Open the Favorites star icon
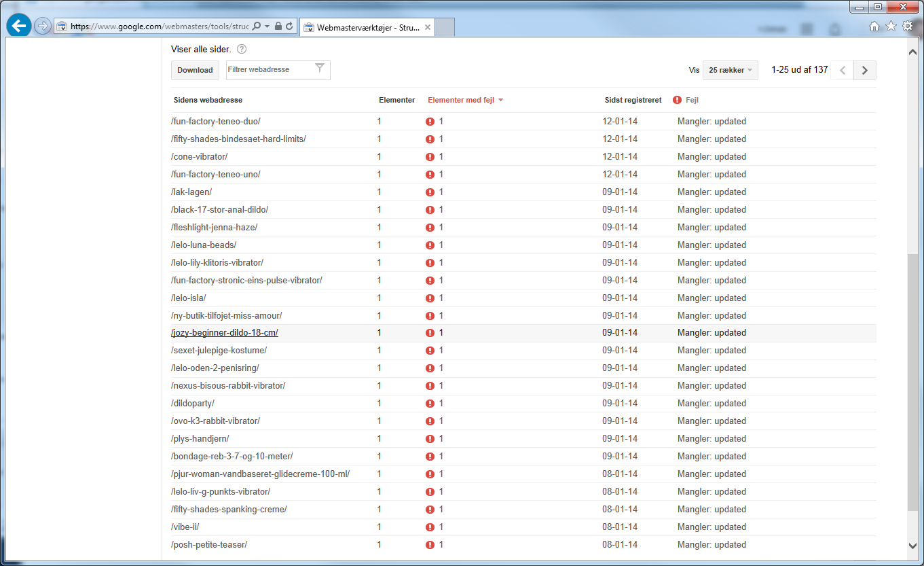Screen dimensions: 924x566 891,26
